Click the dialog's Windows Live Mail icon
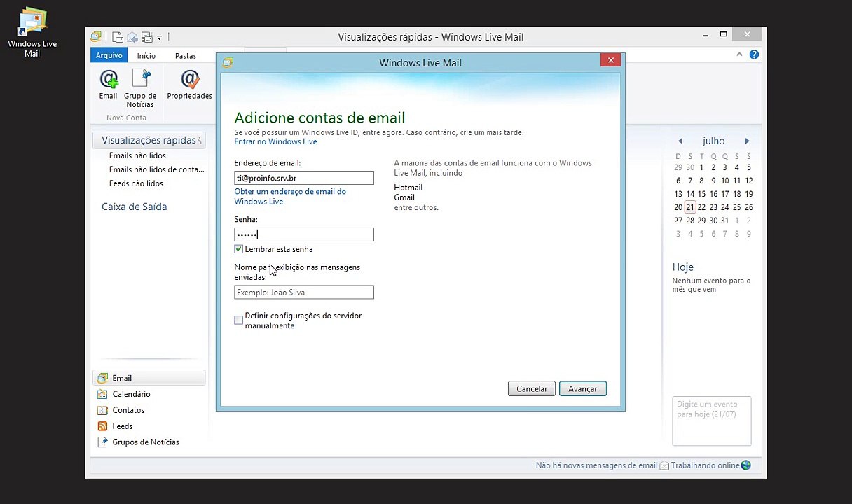 pos(228,62)
